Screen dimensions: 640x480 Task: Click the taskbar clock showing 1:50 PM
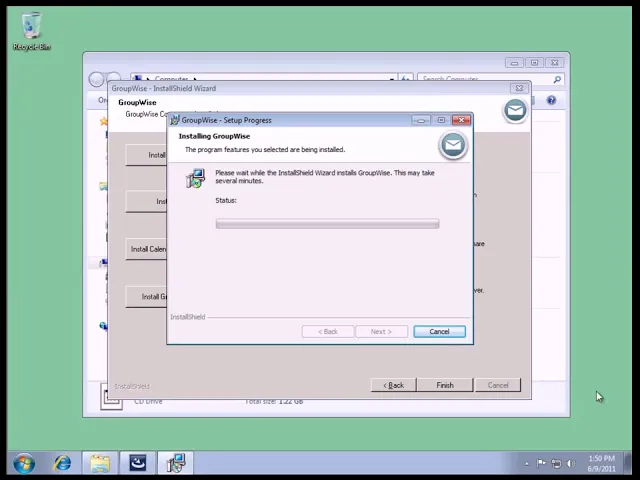click(601, 463)
